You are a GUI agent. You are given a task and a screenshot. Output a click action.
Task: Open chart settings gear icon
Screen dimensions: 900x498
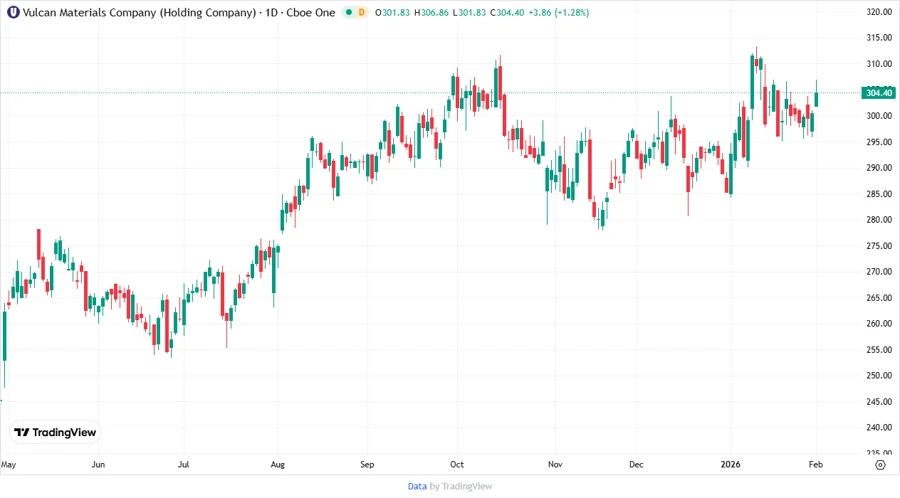[880, 465]
